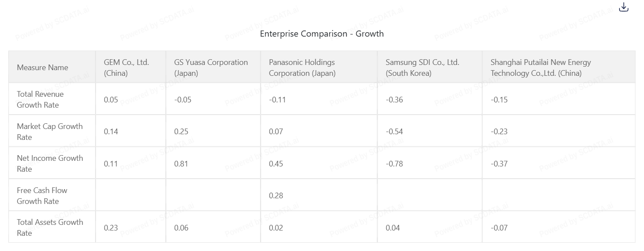Image resolution: width=644 pixels, height=251 pixels.
Task: Select the Net Income Growth Rate label
Action: coord(49,163)
